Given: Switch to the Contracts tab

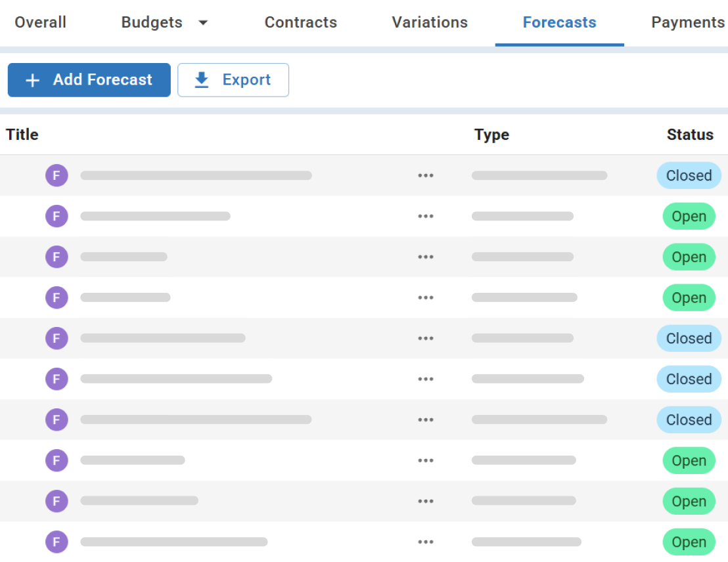Looking at the screenshot, I should tap(300, 22).
